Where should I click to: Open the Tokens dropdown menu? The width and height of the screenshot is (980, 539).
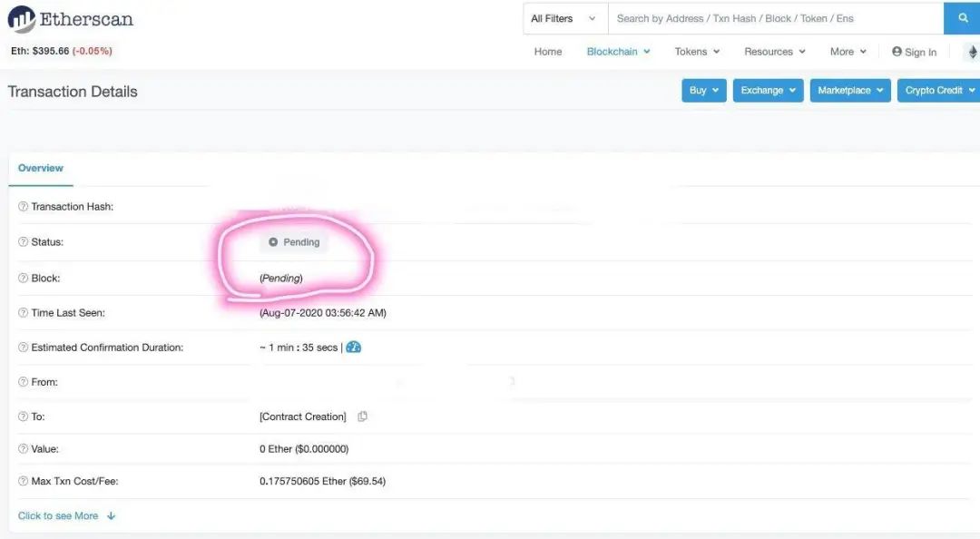(x=697, y=52)
